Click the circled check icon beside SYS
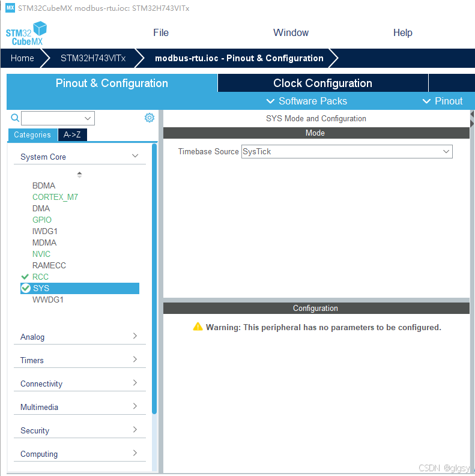This screenshot has height=476, width=475. 26,288
